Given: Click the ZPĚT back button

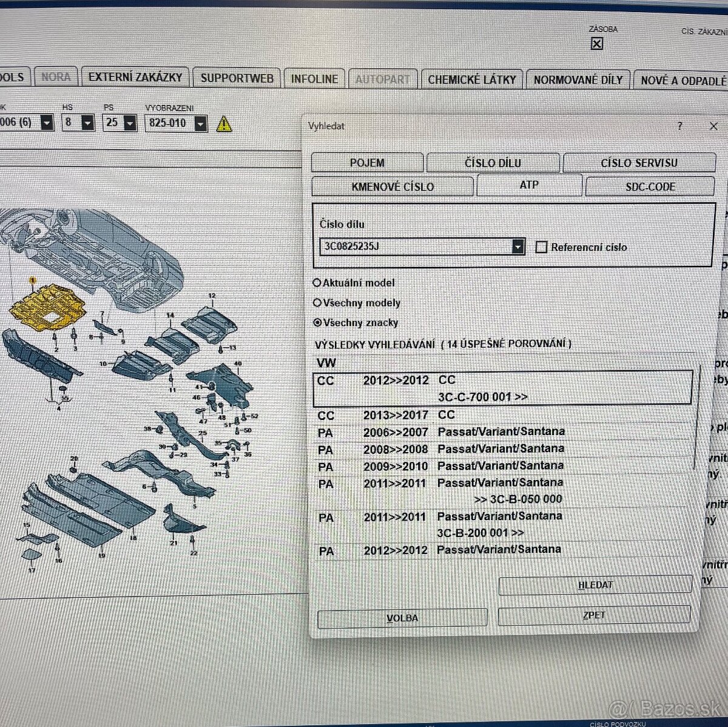Looking at the screenshot, I should (594, 615).
